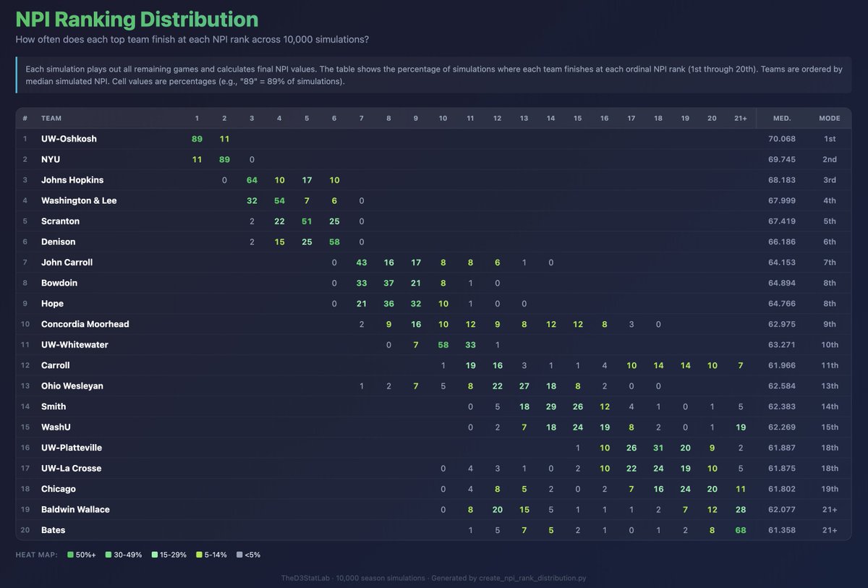The image size is (868, 588).
Task: Click UW-Platteville's 31 cell
Action: pos(658,448)
